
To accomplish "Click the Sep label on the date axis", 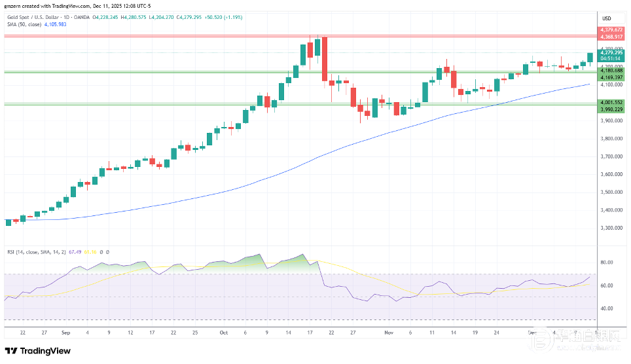I will (x=65, y=333).
